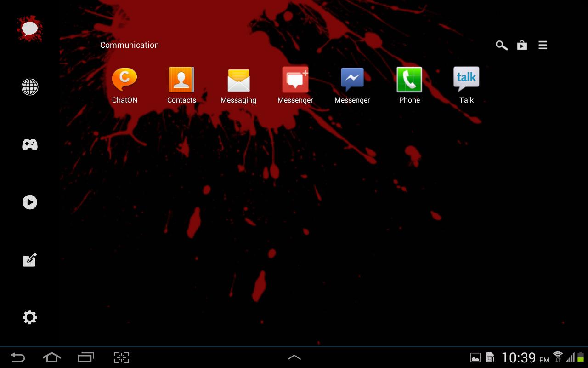Tap the cellular signal strength icon

571,357
